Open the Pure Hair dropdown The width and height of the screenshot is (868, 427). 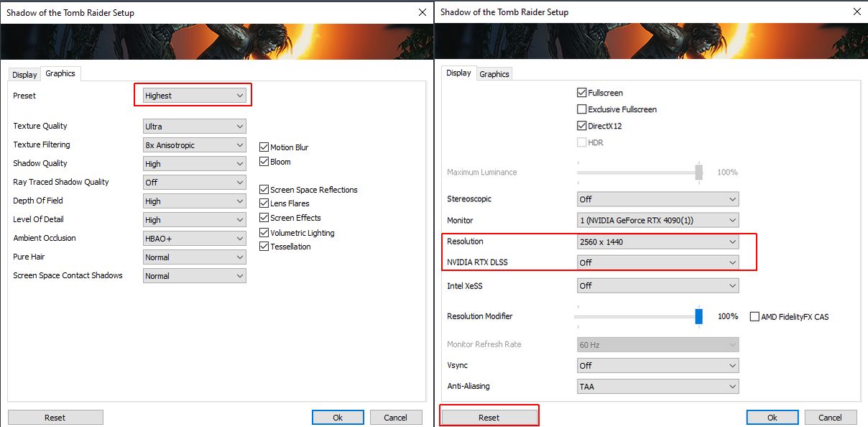point(194,257)
